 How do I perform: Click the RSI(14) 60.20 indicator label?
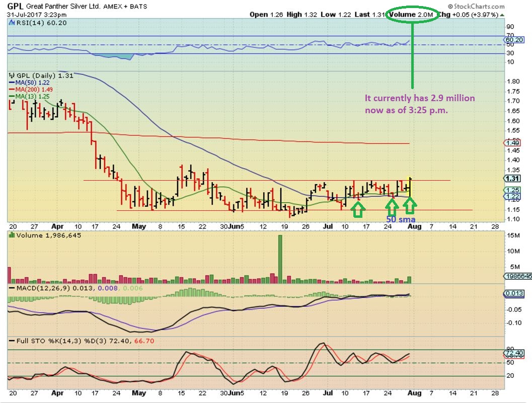(x=41, y=23)
